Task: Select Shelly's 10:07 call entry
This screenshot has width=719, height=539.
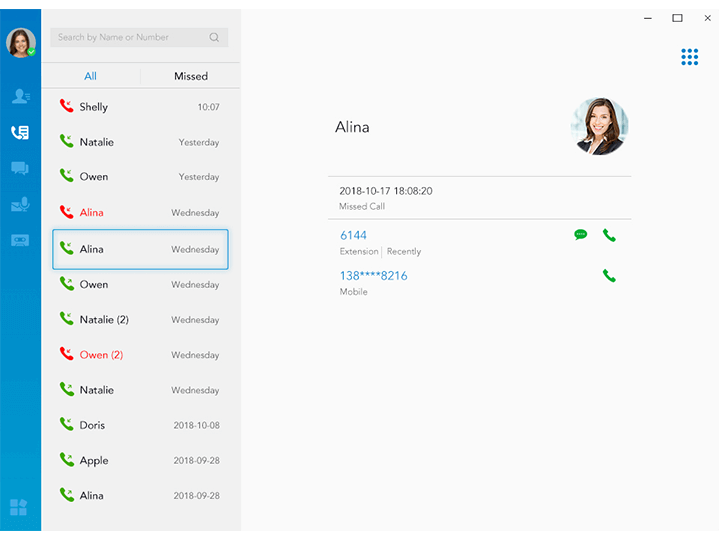Action: coord(140,107)
